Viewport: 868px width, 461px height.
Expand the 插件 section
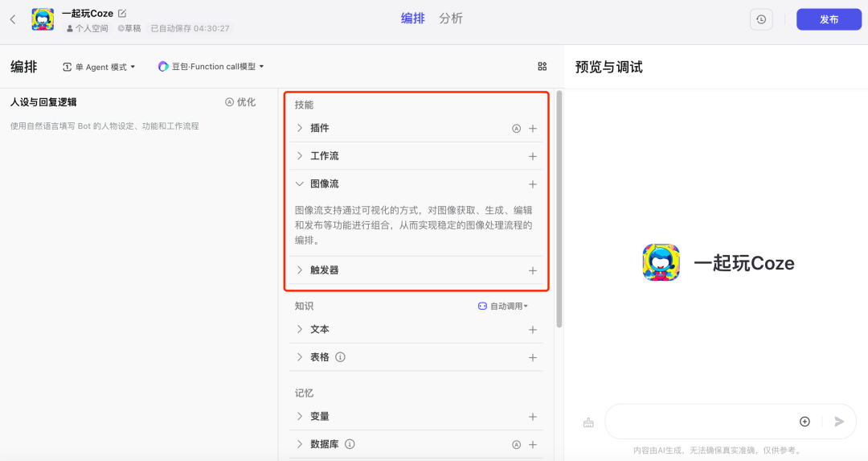point(300,128)
